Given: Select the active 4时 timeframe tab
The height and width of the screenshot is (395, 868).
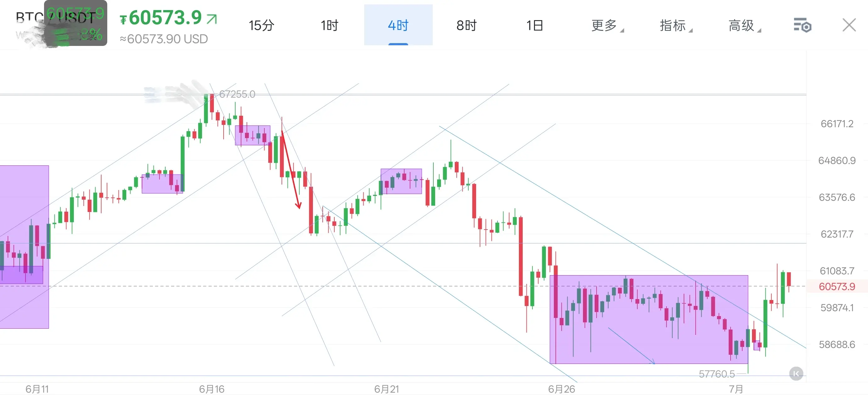Looking at the screenshot, I should click(398, 25).
